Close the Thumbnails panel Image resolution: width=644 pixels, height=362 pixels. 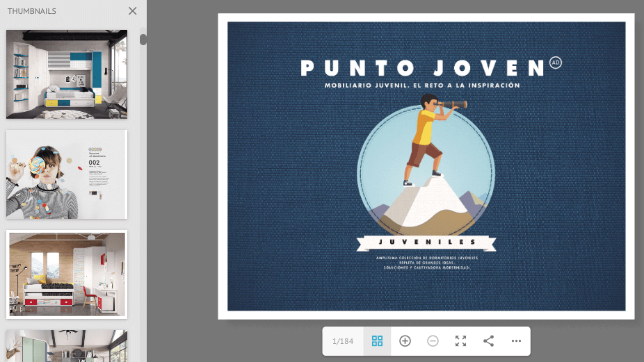pos(133,11)
